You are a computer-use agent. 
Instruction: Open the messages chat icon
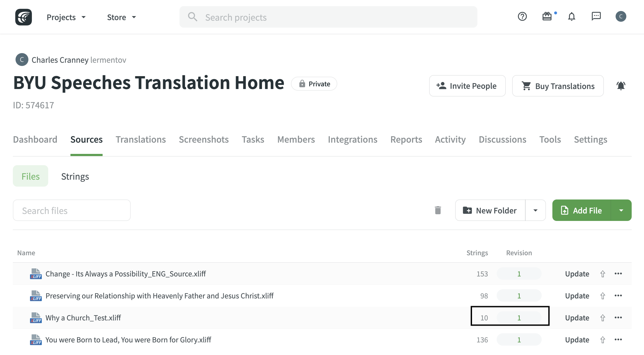click(596, 17)
